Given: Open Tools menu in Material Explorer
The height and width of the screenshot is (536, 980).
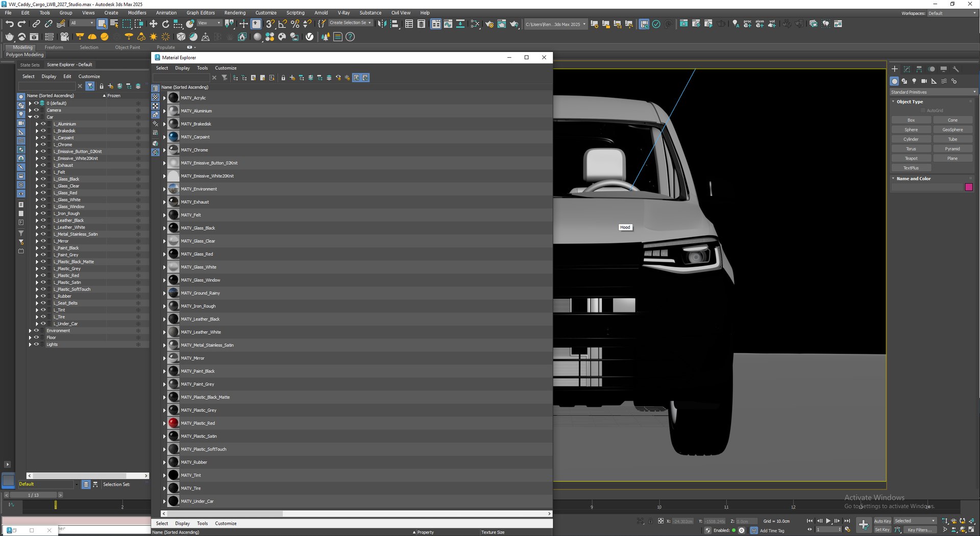Looking at the screenshot, I should pyautogui.click(x=203, y=68).
